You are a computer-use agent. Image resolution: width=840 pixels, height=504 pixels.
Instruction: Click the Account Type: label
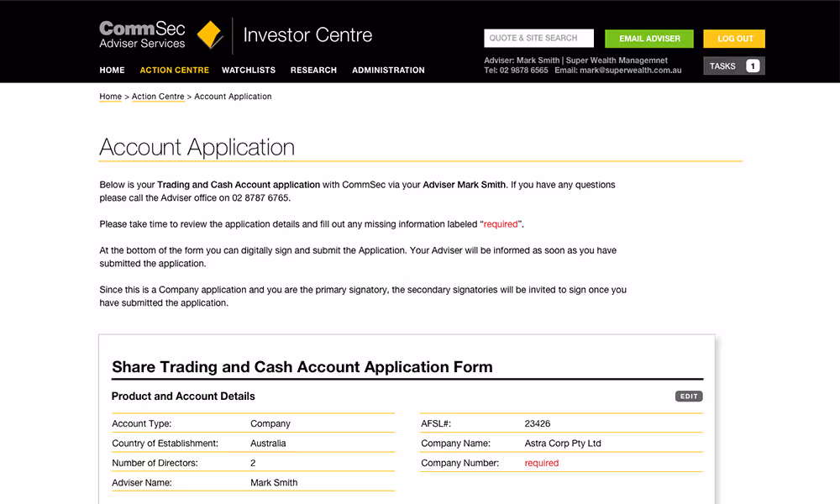(141, 423)
